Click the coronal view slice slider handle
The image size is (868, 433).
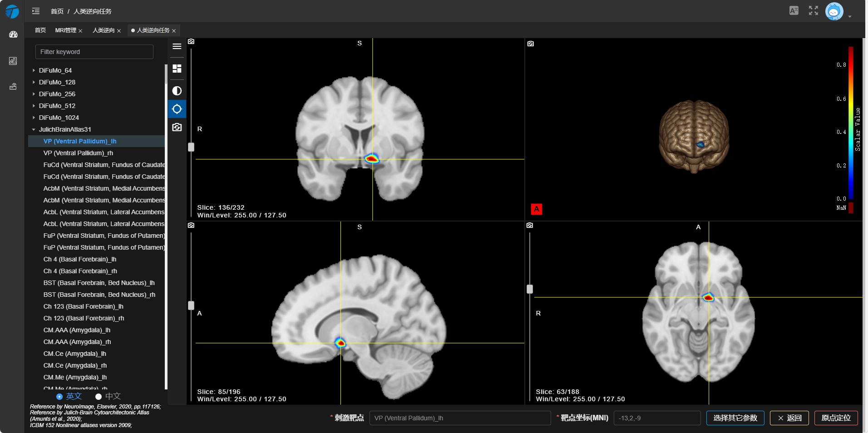click(x=191, y=147)
